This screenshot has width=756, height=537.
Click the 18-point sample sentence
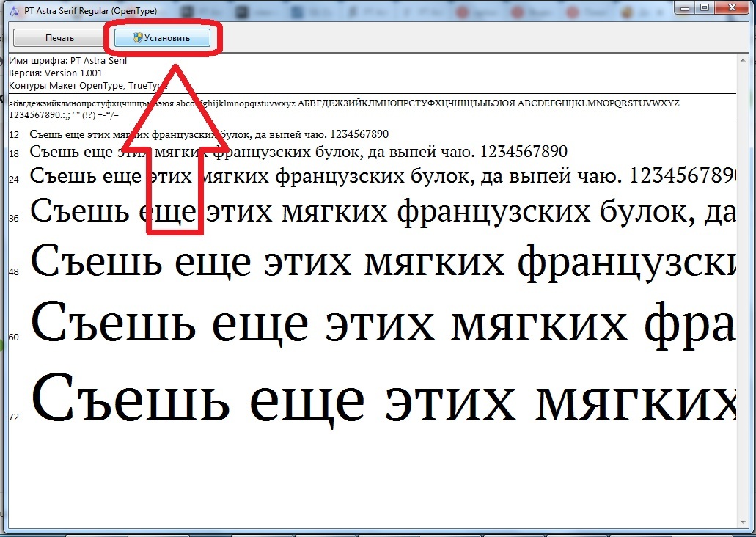[298, 152]
